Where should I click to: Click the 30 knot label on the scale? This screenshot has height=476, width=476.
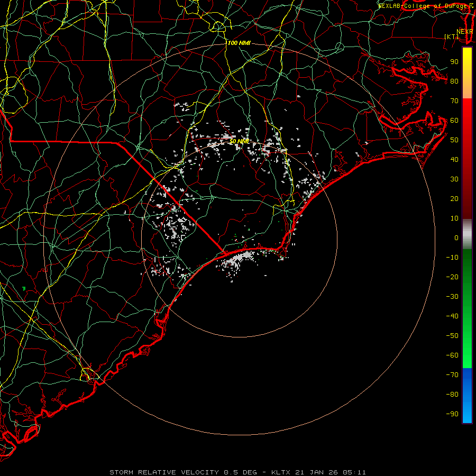[454, 179]
